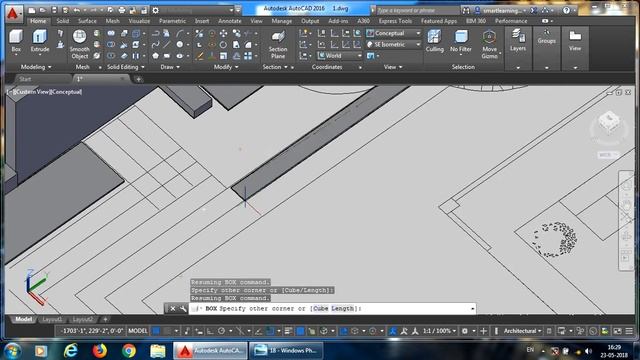This screenshot has height=360, width=640.
Task: Open the Architectural units dropdown
Action: point(522,331)
